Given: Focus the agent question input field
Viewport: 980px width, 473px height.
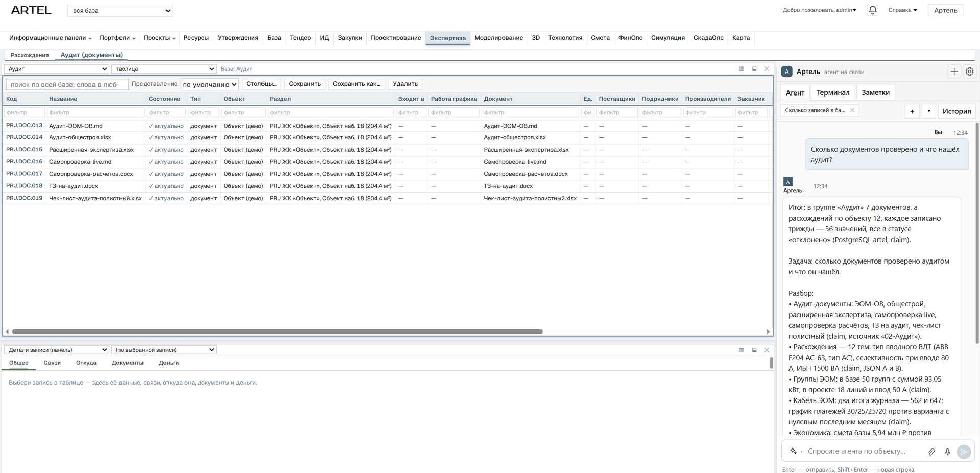Looking at the screenshot, I should [x=863, y=451].
